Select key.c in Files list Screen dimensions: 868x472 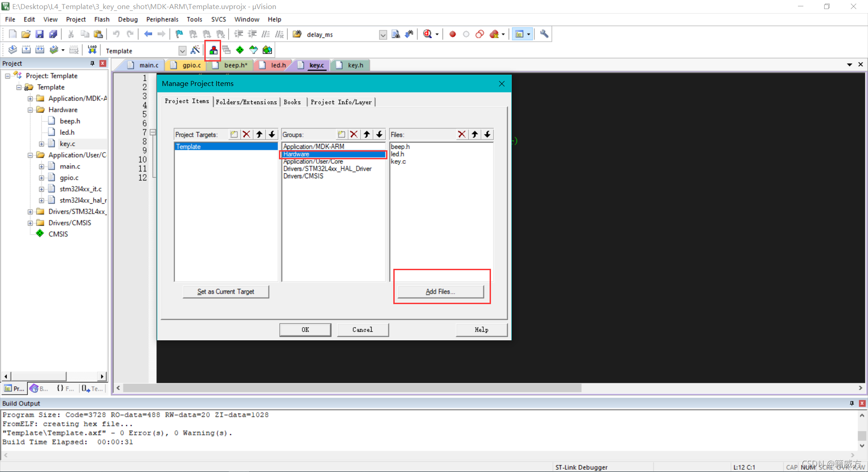point(398,162)
